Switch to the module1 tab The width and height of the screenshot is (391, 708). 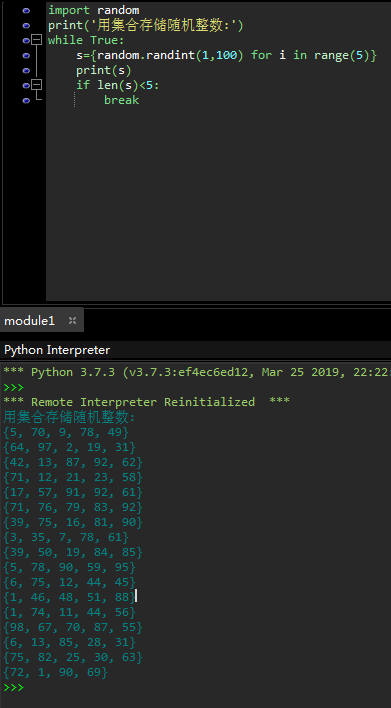tap(29, 321)
